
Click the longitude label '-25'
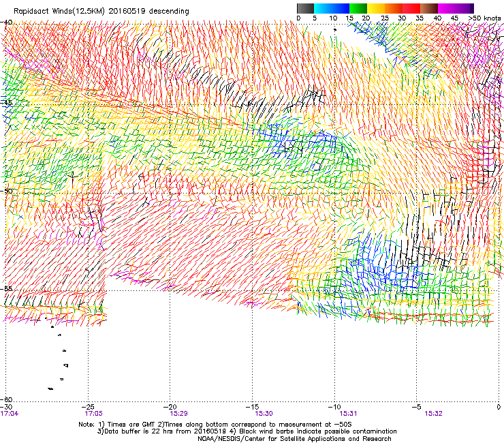[89, 407]
